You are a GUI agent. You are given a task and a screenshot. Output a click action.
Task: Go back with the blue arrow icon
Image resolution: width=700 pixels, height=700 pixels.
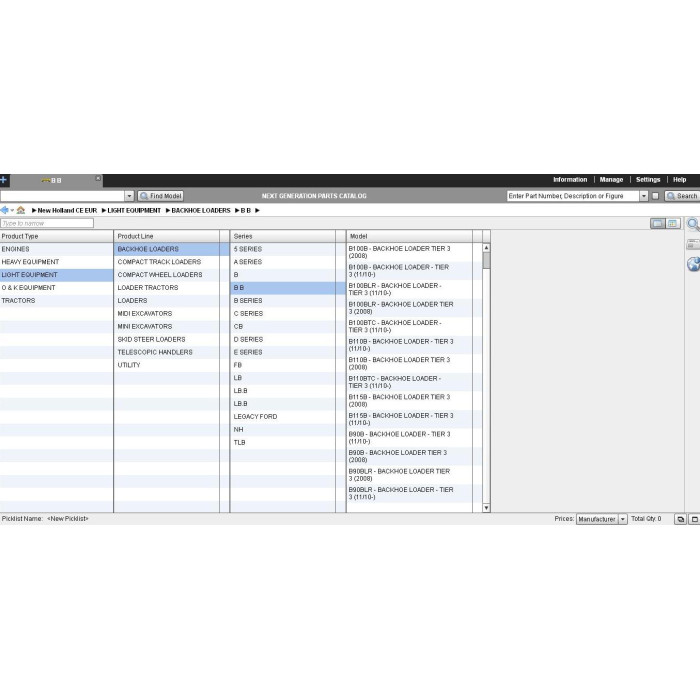(4, 210)
